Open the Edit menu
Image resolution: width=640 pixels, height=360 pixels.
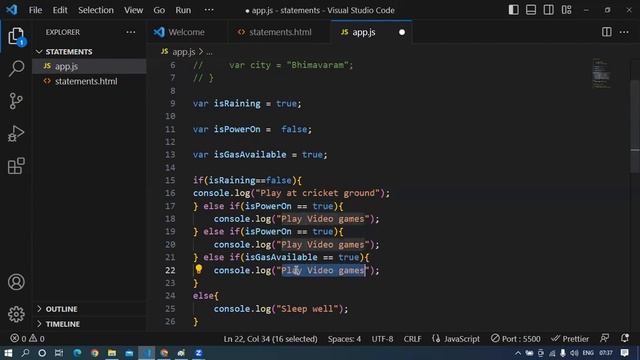point(60,10)
